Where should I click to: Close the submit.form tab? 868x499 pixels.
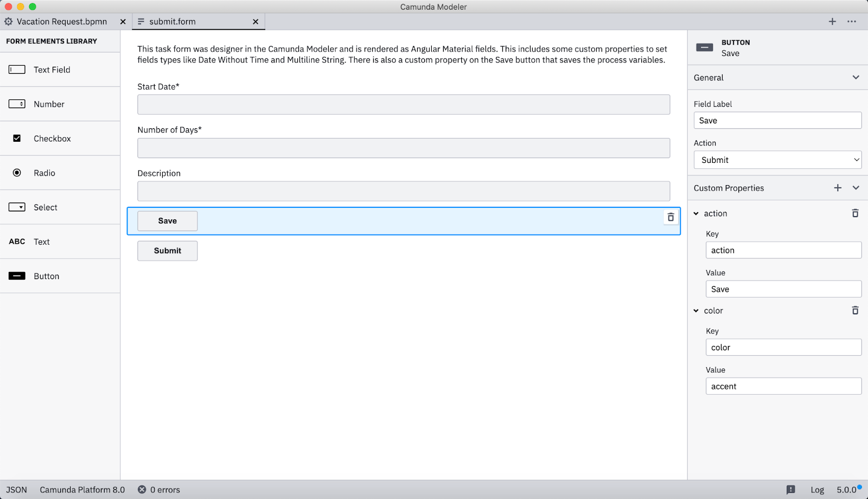point(256,22)
